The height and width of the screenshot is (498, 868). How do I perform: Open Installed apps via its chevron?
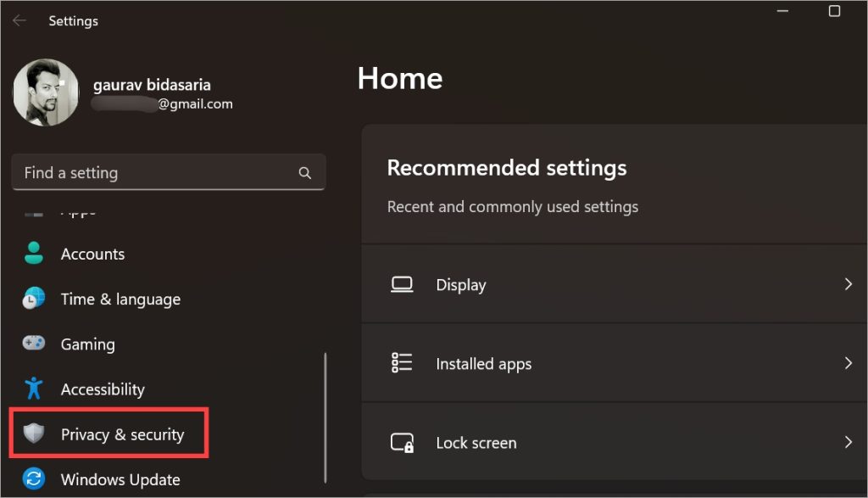click(x=848, y=364)
